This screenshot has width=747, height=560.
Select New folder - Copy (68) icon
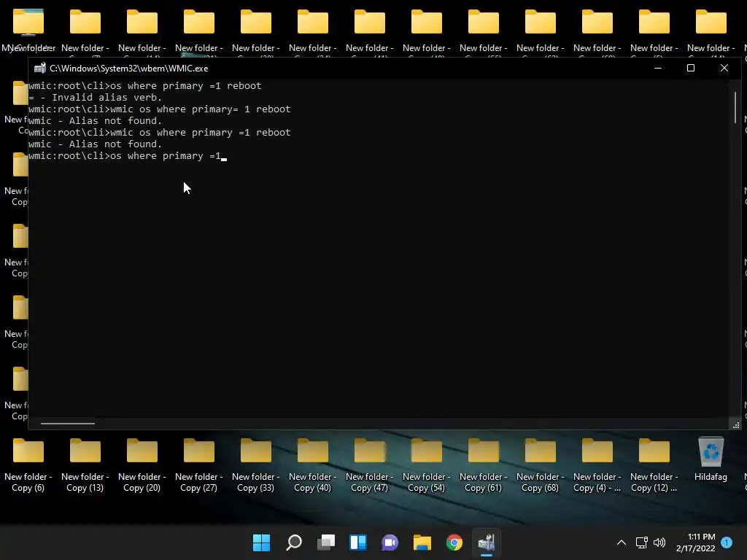541,464
